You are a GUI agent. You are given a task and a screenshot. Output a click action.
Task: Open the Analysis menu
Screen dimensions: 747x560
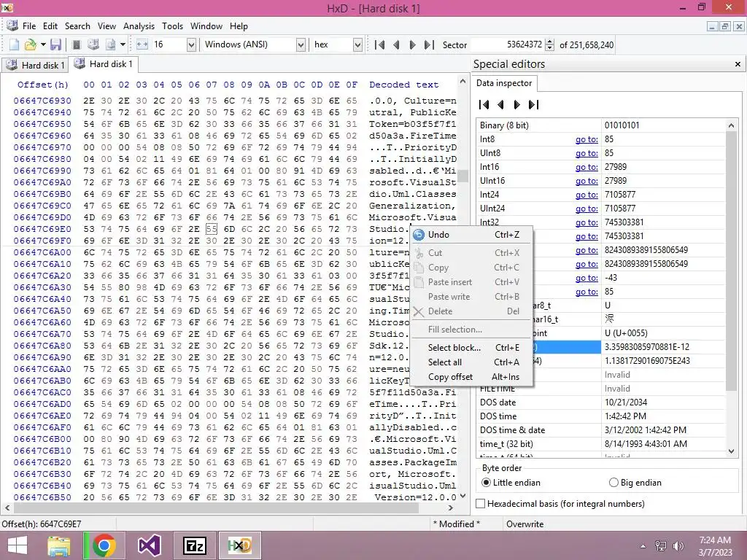click(x=139, y=26)
